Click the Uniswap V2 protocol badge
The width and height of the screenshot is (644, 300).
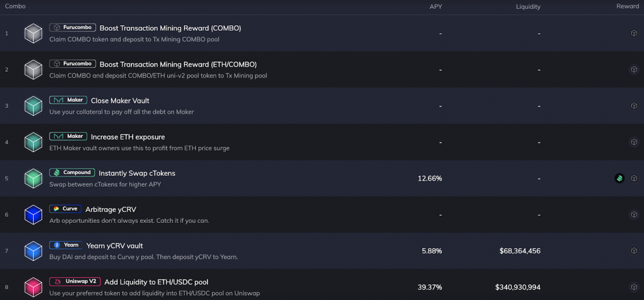(x=75, y=281)
